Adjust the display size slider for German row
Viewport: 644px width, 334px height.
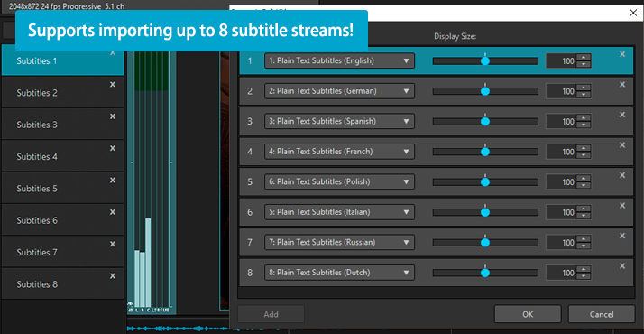click(x=485, y=91)
